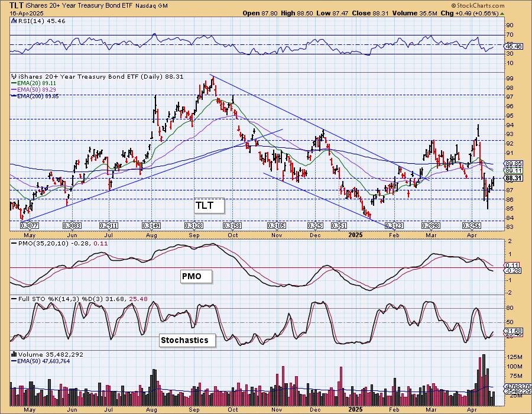Click the 16-Apr-2025 date label
Image resolution: width=532 pixels, height=414 pixels.
click(26, 13)
